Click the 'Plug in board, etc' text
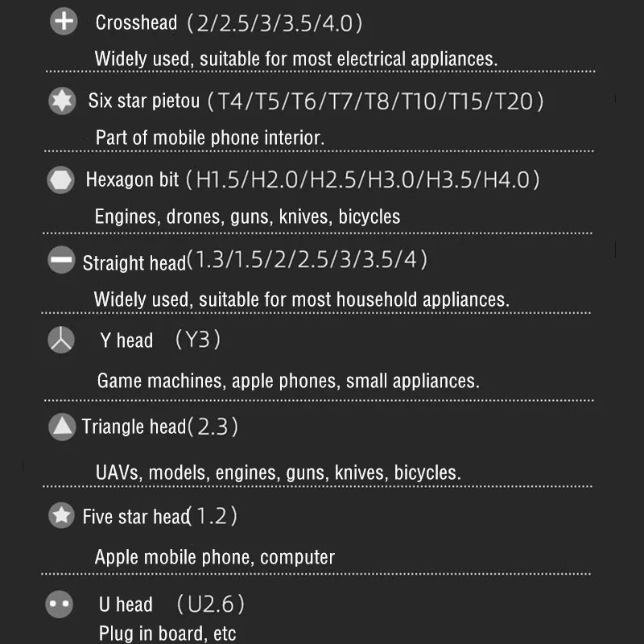This screenshot has width=644, height=644. (167, 634)
